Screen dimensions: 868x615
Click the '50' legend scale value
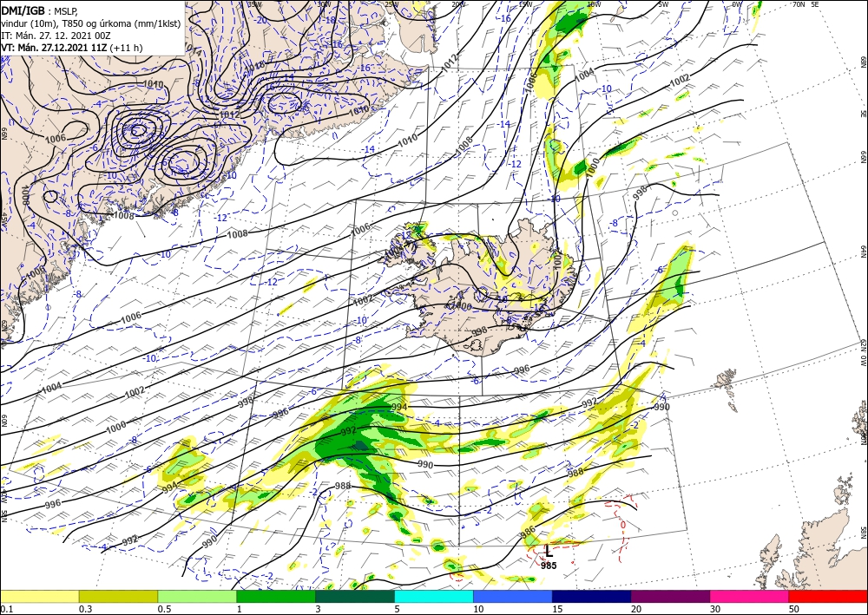point(794,609)
